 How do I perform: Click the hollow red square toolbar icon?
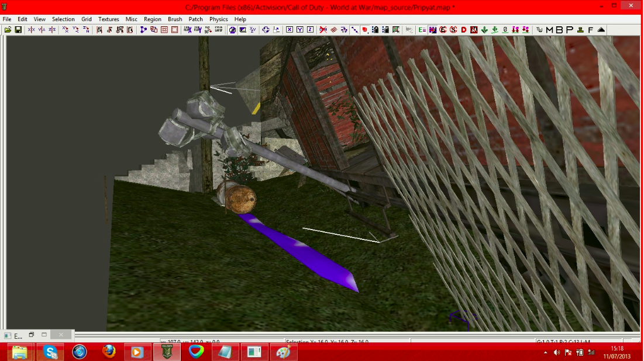coord(164,30)
